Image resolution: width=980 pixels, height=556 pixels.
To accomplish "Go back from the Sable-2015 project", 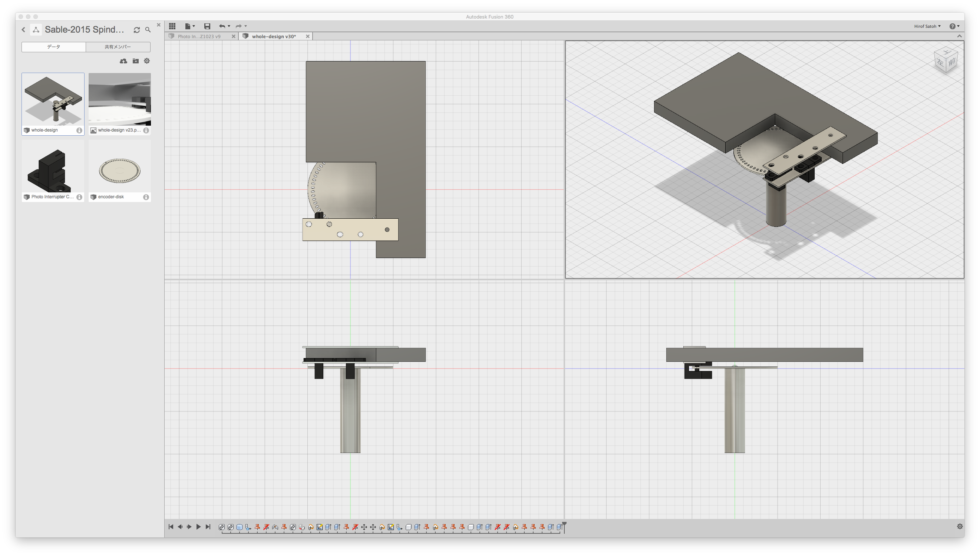I will [x=24, y=30].
